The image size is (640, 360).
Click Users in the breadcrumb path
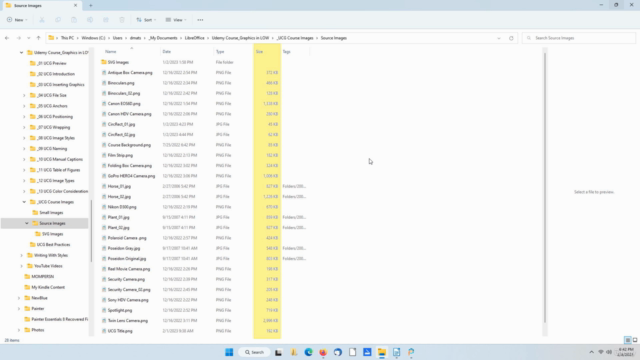118,38
